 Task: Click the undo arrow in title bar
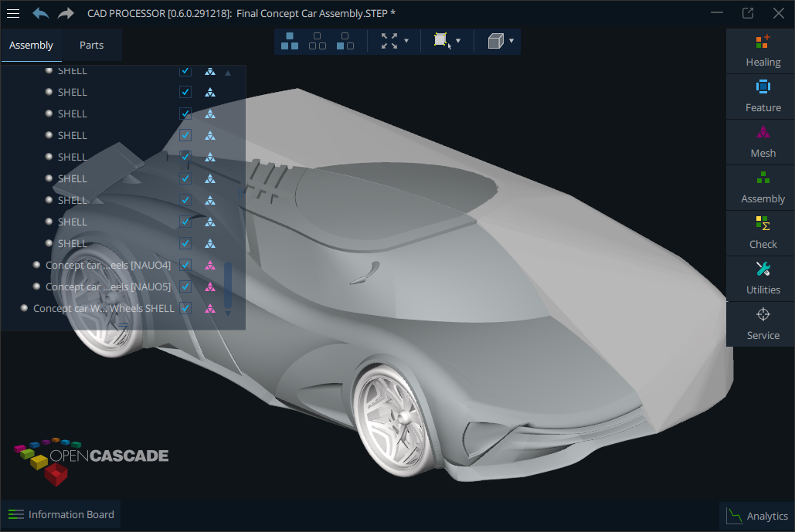[x=40, y=13]
